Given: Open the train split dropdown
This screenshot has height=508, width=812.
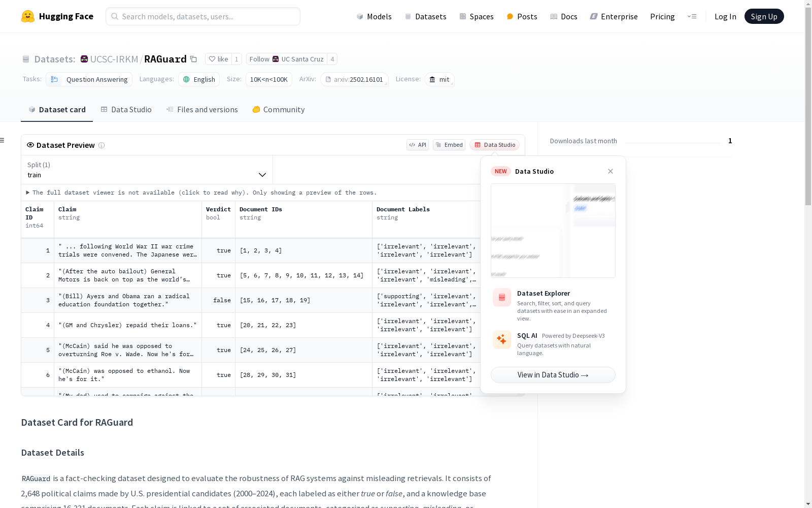Looking at the screenshot, I should coord(147,170).
